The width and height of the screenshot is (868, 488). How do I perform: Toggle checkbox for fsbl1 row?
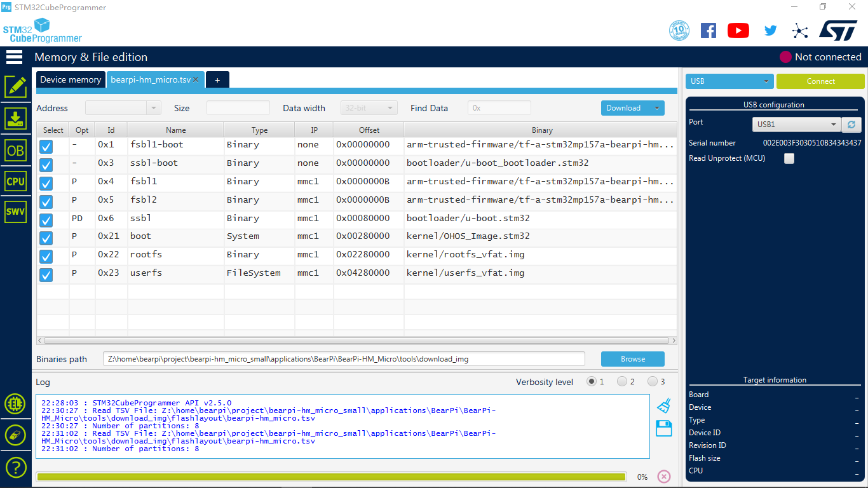[46, 183]
